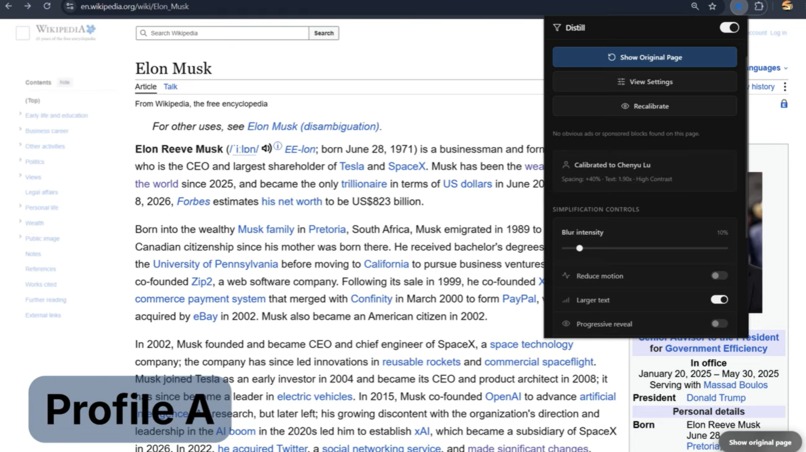
Task: Open the SpaceX link in intro
Action: pos(407,167)
